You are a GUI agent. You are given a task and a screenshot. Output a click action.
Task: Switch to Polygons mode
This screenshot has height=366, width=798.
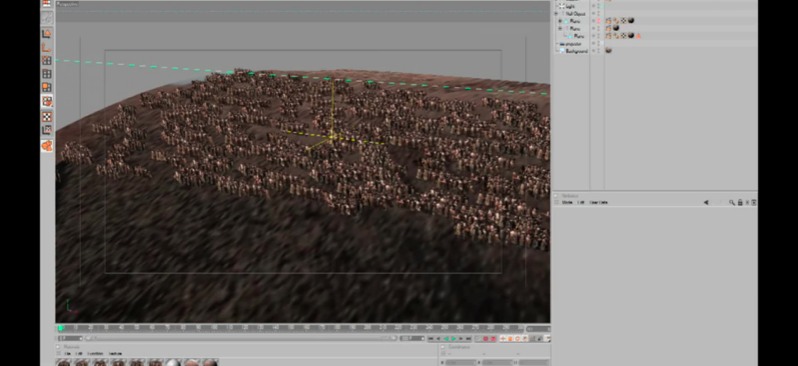tap(47, 88)
